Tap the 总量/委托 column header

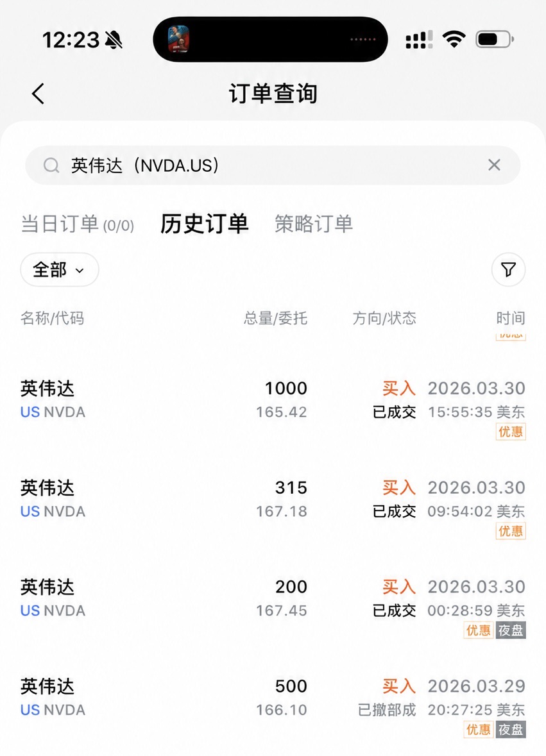pyautogui.click(x=275, y=318)
